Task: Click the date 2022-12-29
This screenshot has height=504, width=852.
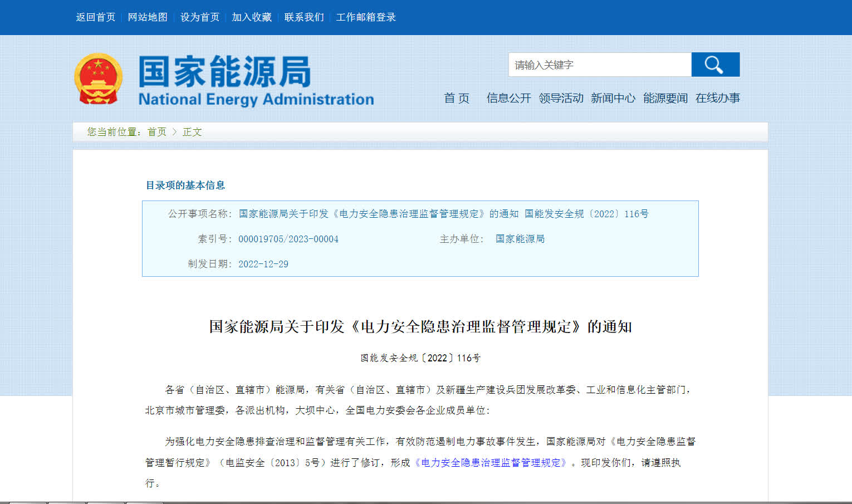Action: (263, 264)
